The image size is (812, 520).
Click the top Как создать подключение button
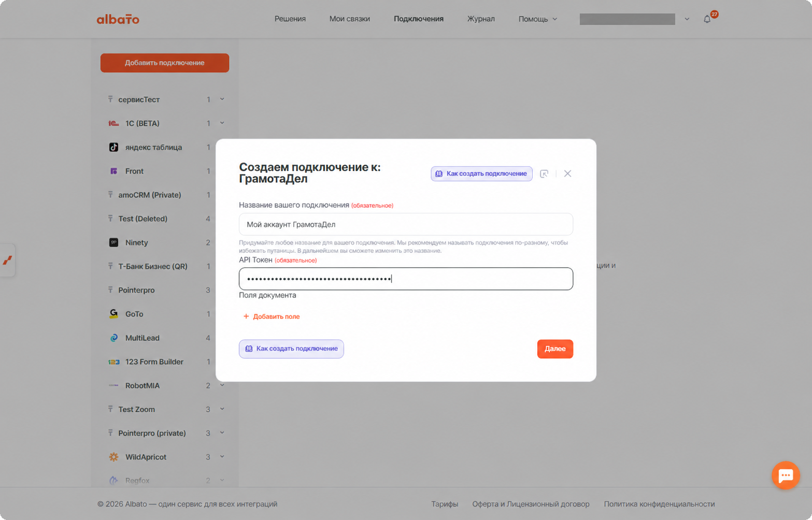pos(481,174)
